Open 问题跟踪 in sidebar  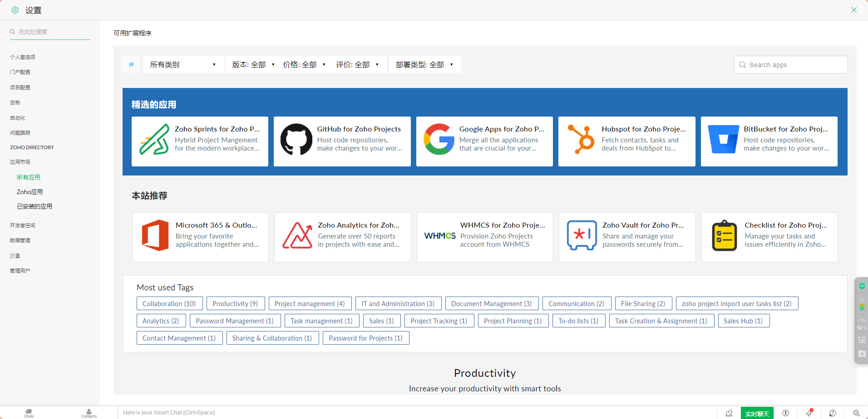point(20,133)
